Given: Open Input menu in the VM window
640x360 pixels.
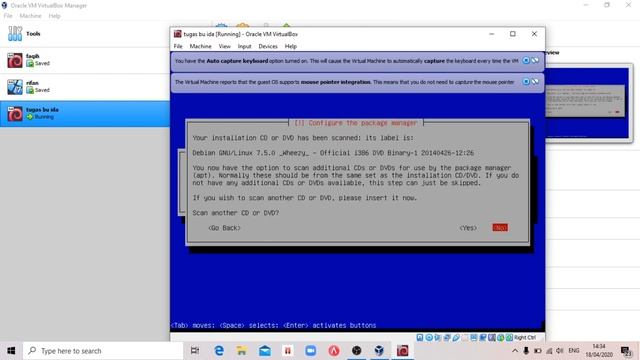Looking at the screenshot, I should [244, 46].
